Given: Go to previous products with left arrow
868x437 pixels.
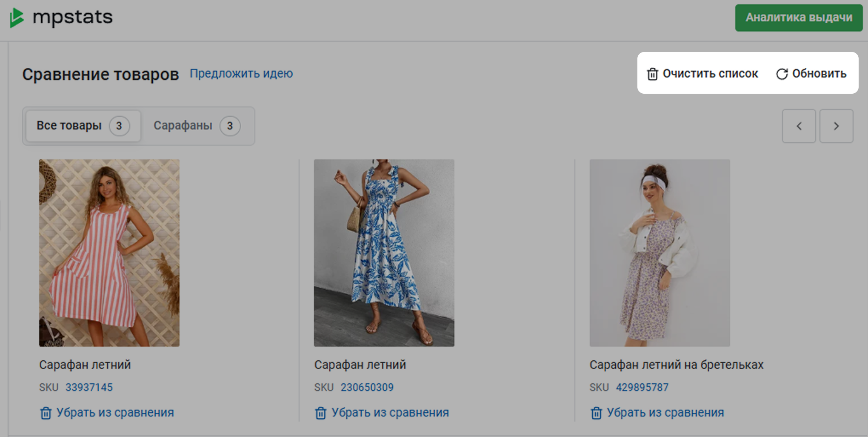Looking at the screenshot, I should coord(799,126).
